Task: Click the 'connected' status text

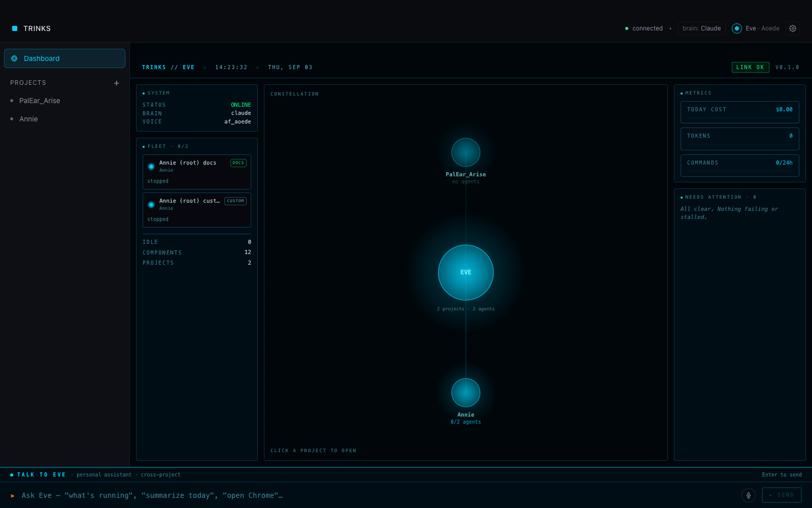Action: 647,29
